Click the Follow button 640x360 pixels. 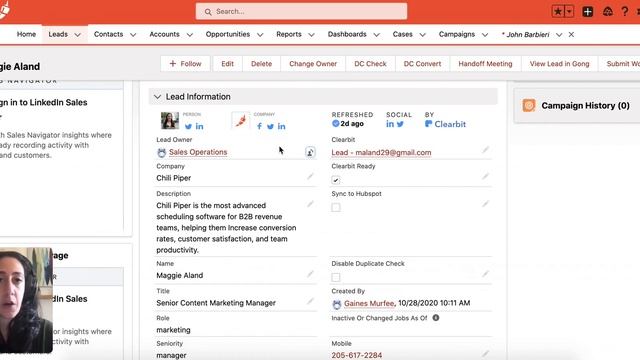[185, 64]
